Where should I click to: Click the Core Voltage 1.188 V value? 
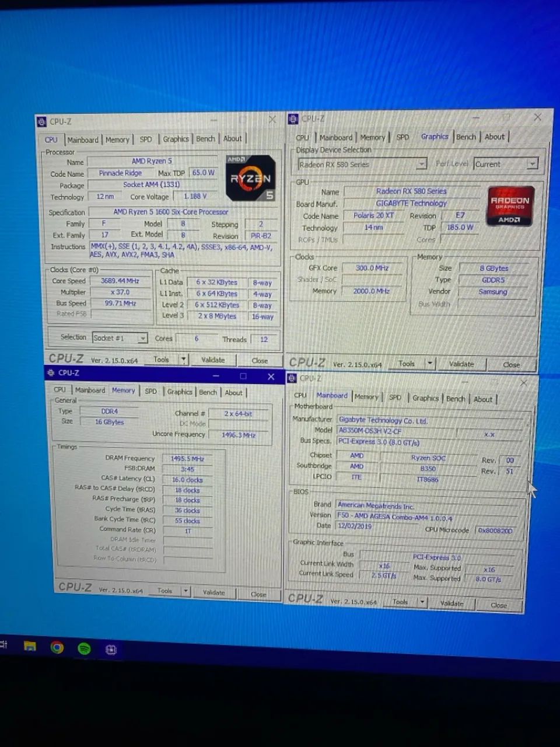click(195, 197)
